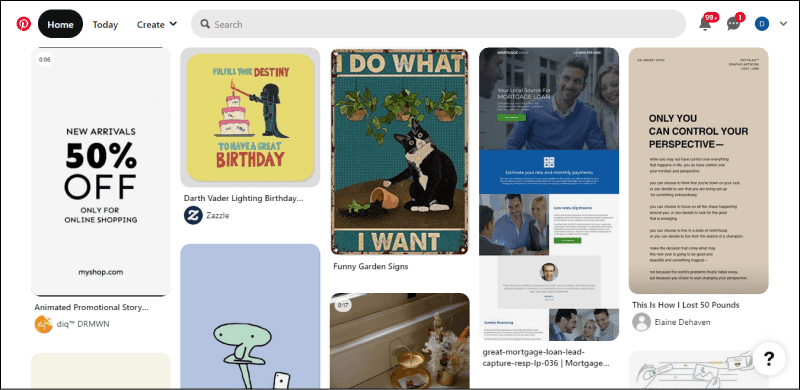Open the messages chat bubble icon

click(x=733, y=24)
